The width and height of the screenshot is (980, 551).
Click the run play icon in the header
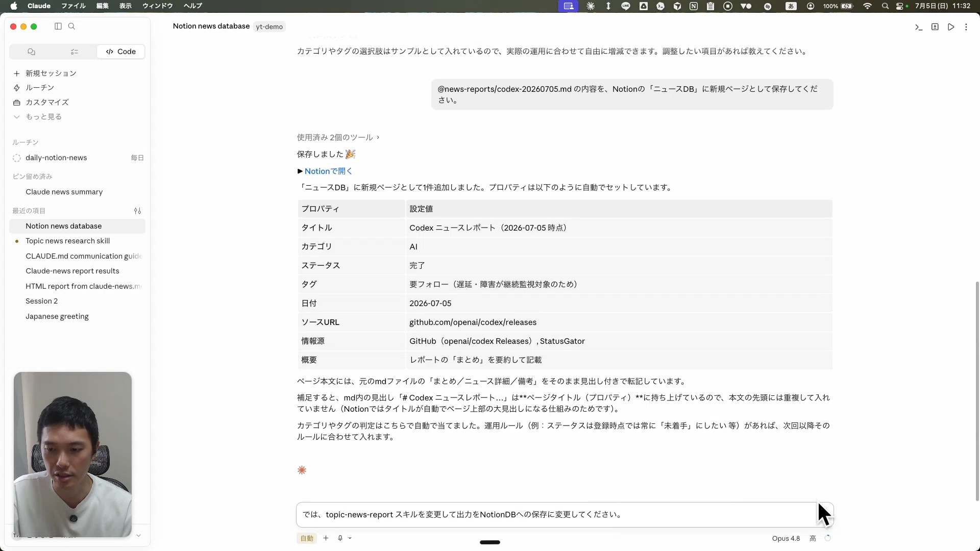[x=951, y=27]
